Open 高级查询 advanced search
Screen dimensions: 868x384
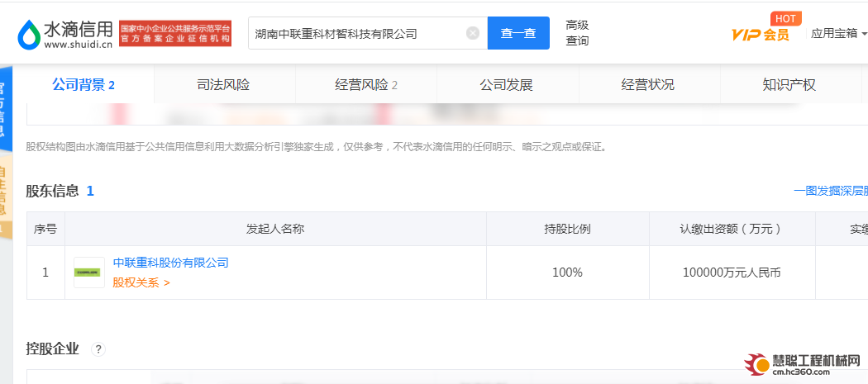click(577, 33)
